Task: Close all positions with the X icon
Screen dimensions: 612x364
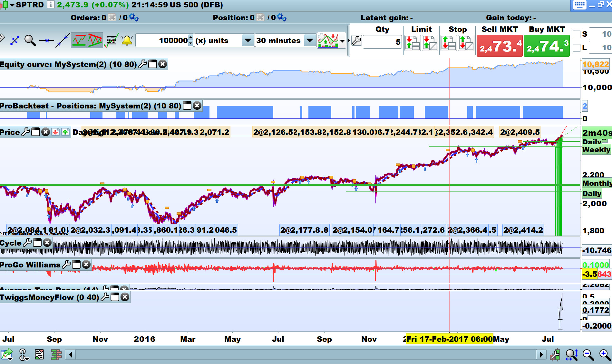Action: [x=260, y=17]
